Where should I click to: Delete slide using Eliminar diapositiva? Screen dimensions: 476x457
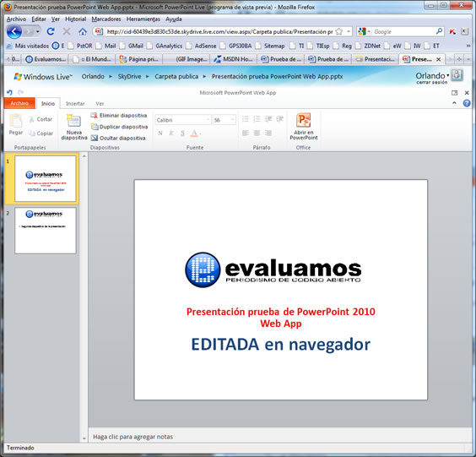pyautogui.click(x=119, y=116)
